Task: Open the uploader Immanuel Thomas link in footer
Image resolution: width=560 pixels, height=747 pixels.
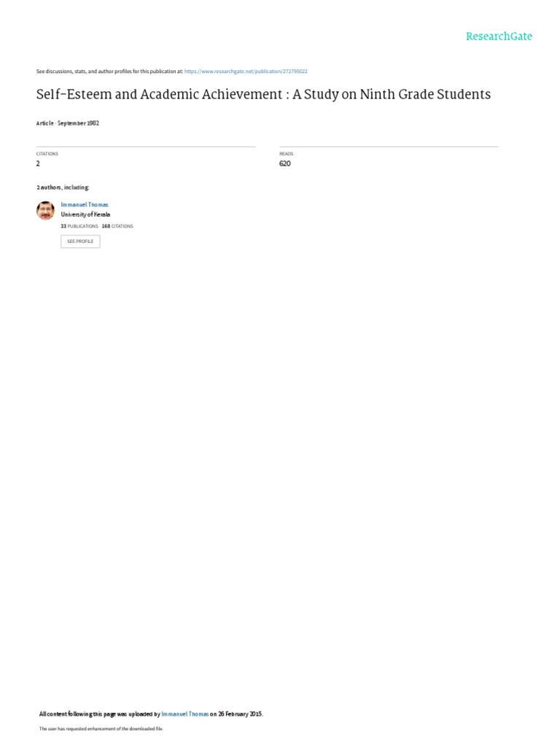Action: (x=184, y=714)
